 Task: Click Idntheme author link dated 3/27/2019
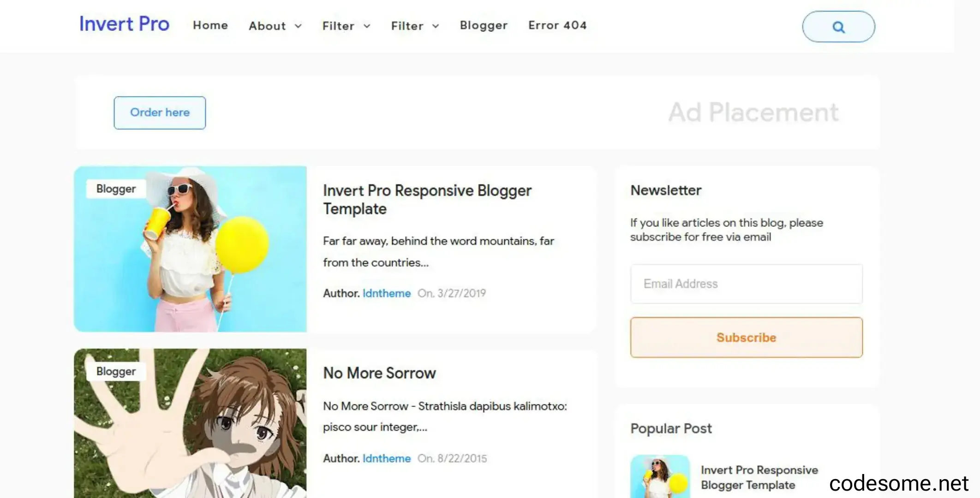point(387,293)
